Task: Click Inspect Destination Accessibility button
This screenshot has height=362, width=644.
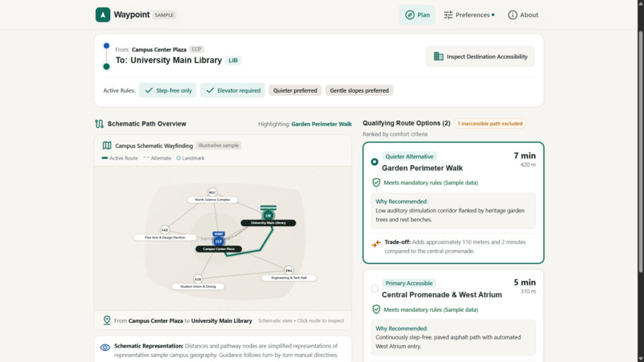Action: pyautogui.click(x=480, y=56)
